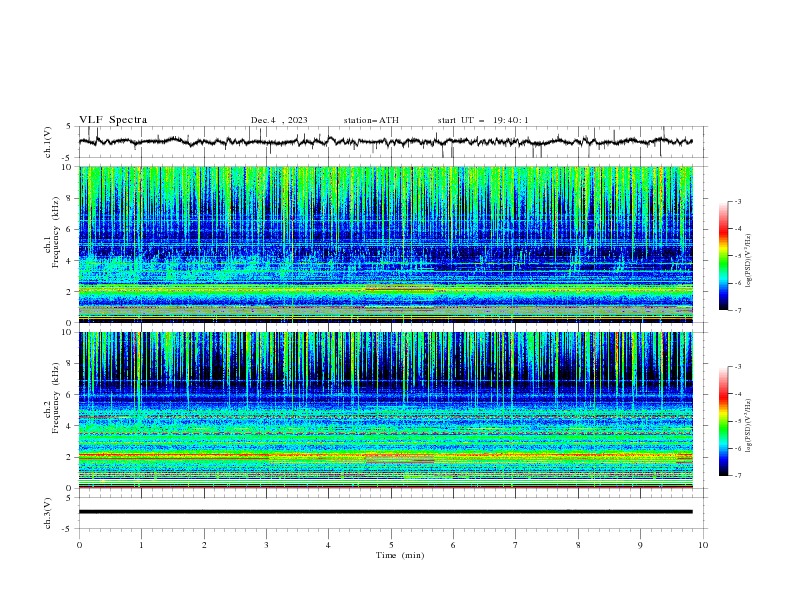Click the ch.2 spectrogram panel
Viewport: 792px width, 612px height.
385,410
